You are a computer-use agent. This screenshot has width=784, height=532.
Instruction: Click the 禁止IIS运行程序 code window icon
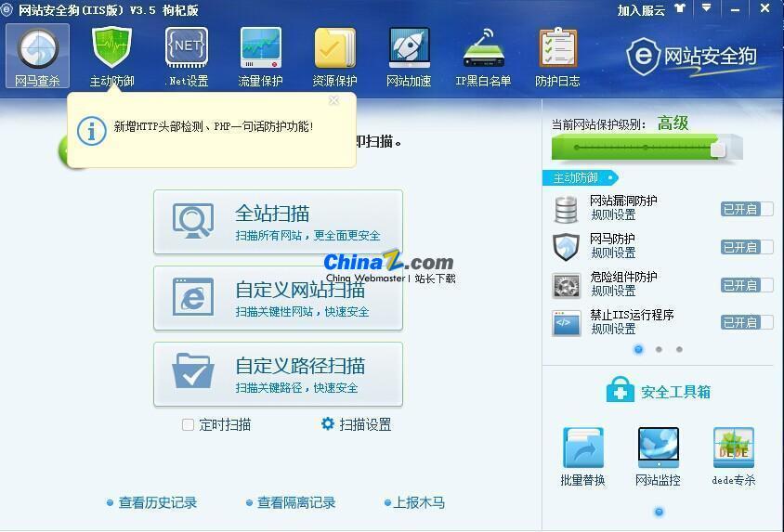click(x=567, y=323)
